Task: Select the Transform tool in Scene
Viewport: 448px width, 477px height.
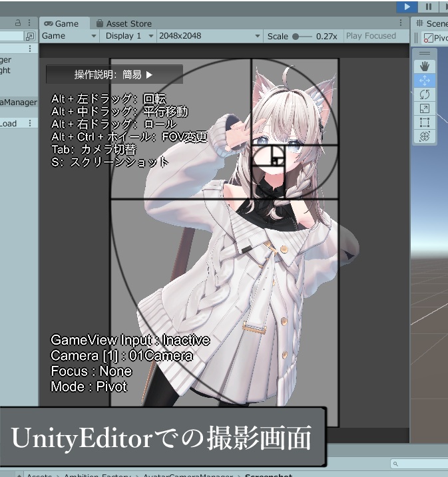Action: [x=425, y=136]
